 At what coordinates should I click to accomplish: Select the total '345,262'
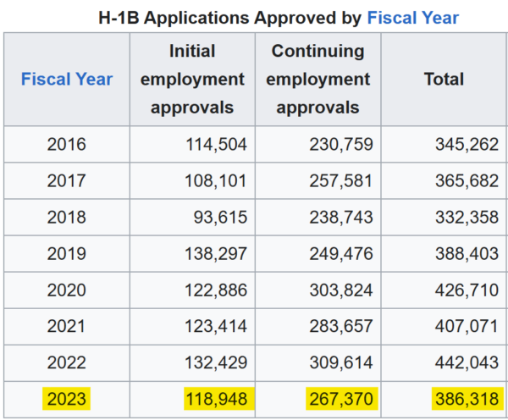point(467,144)
